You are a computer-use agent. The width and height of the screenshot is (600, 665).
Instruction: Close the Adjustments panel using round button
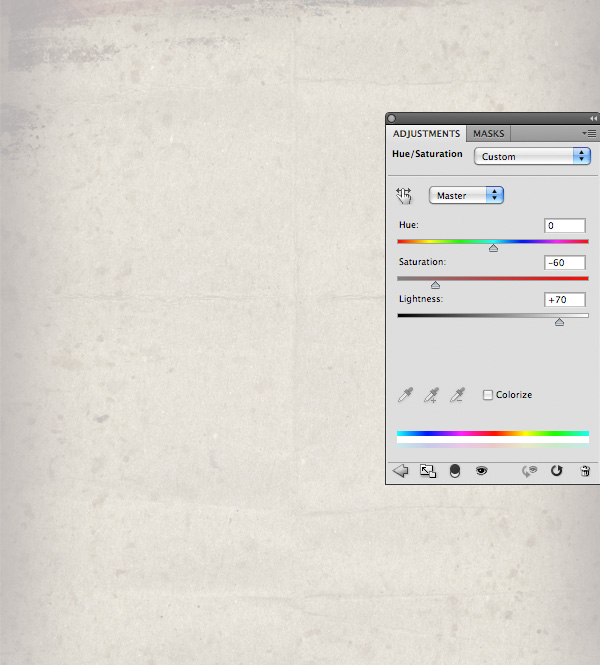pos(392,118)
